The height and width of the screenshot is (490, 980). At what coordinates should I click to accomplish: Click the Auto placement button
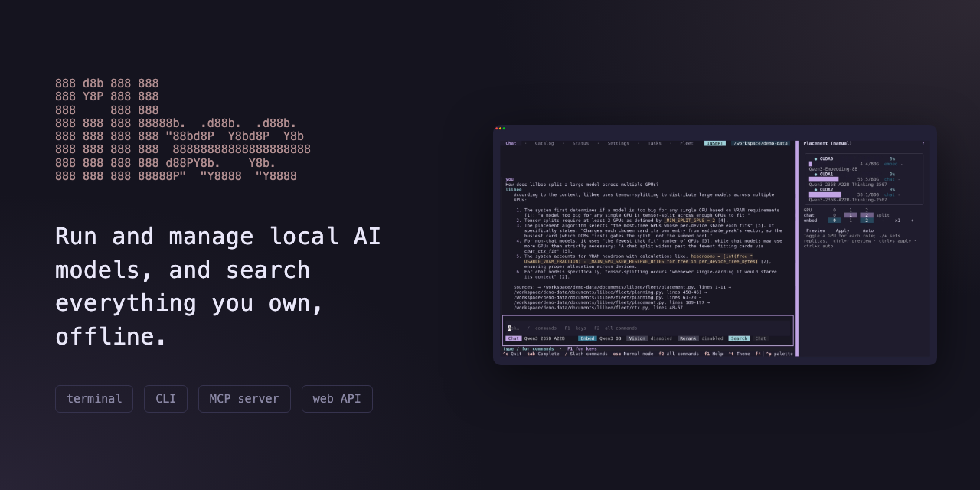[868, 230]
